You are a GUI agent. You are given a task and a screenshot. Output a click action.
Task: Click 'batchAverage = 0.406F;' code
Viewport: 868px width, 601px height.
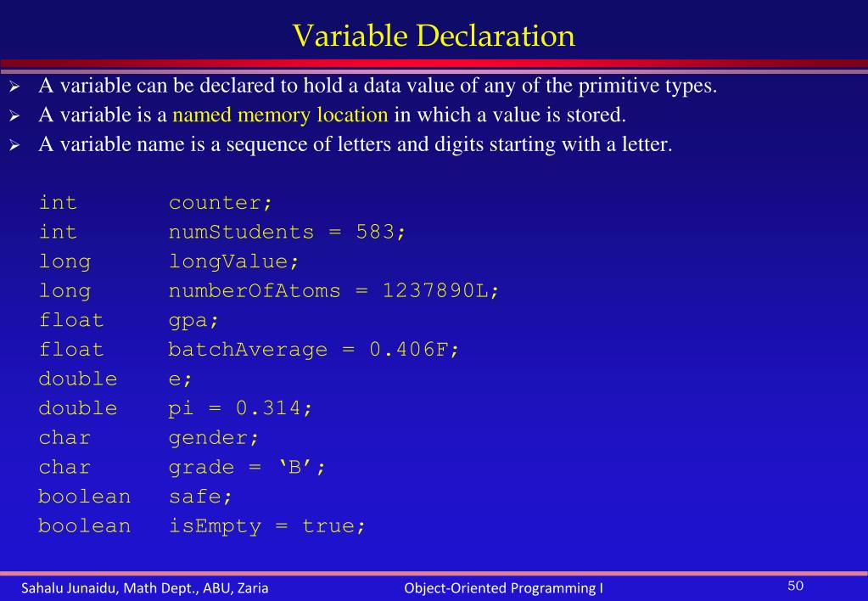(313, 350)
